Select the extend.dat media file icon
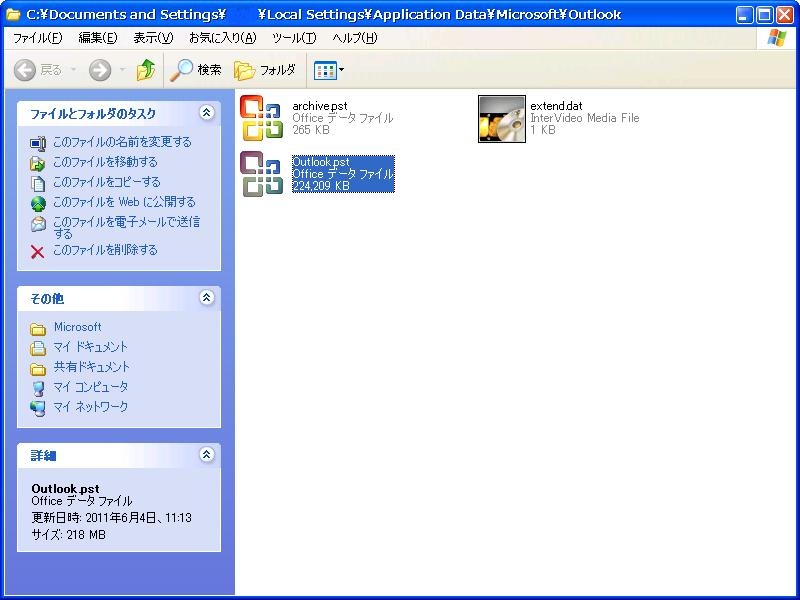The image size is (800, 600). tap(502, 119)
